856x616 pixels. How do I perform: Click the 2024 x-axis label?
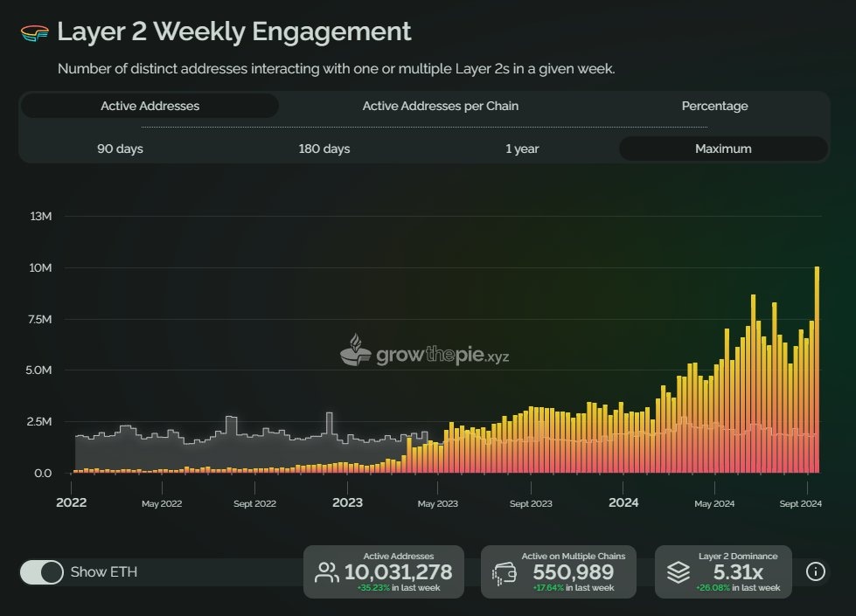[623, 502]
